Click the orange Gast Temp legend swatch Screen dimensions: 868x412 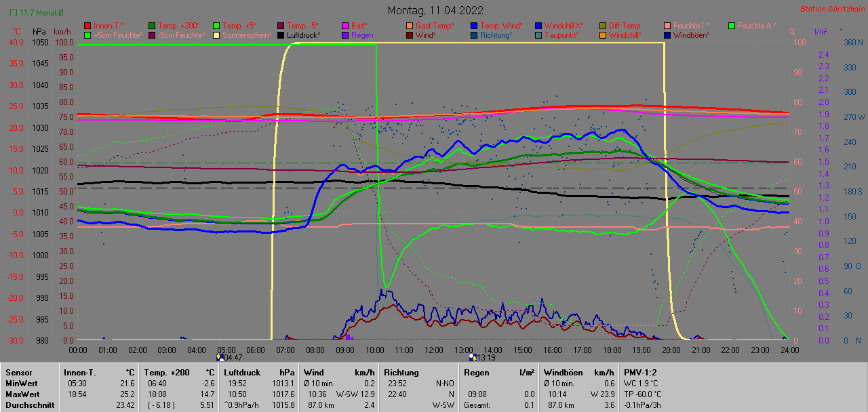coord(410,25)
